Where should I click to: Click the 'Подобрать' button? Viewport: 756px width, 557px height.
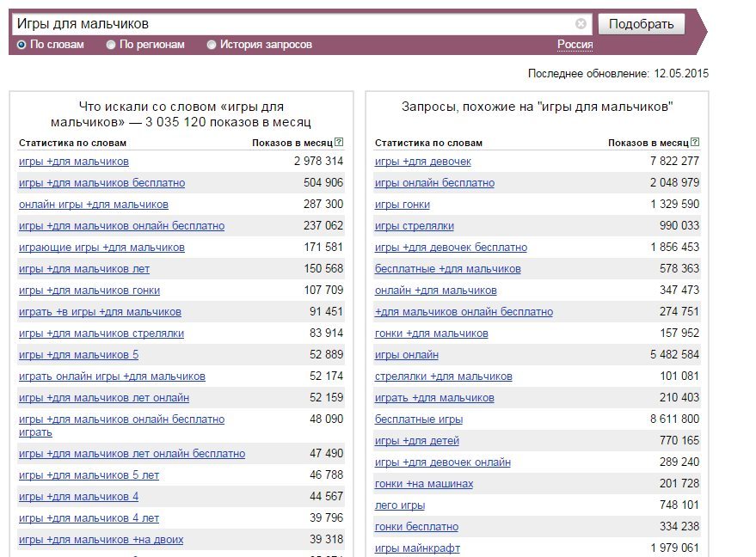(x=642, y=24)
